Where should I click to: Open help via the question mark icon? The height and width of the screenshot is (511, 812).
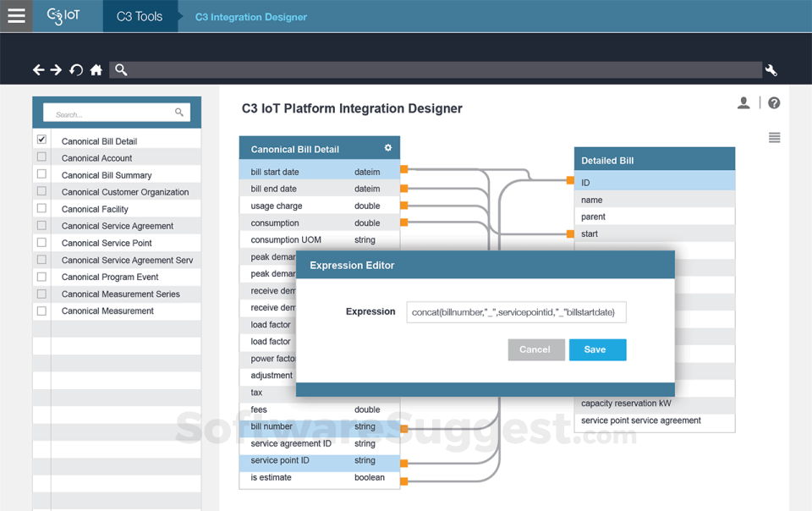tap(774, 102)
